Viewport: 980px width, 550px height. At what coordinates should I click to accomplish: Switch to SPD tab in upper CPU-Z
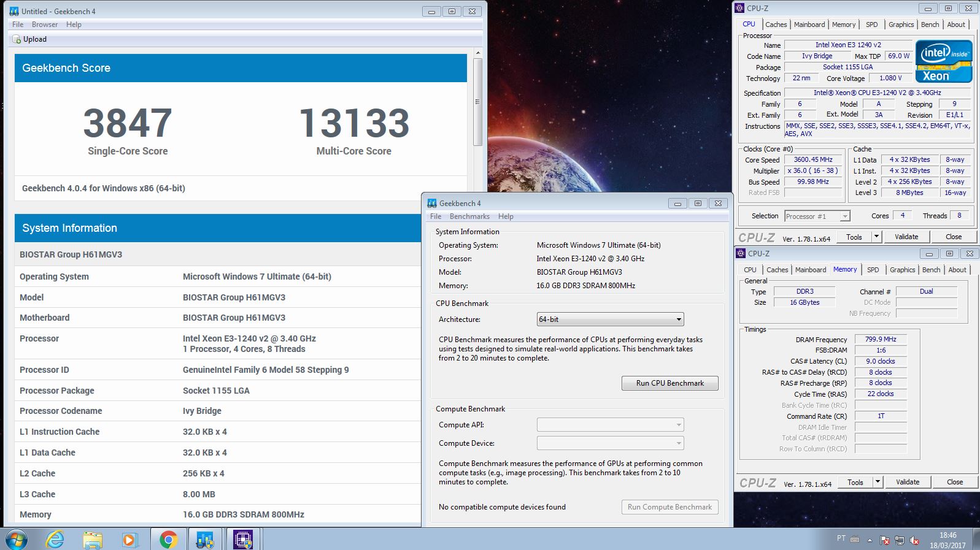(x=871, y=25)
